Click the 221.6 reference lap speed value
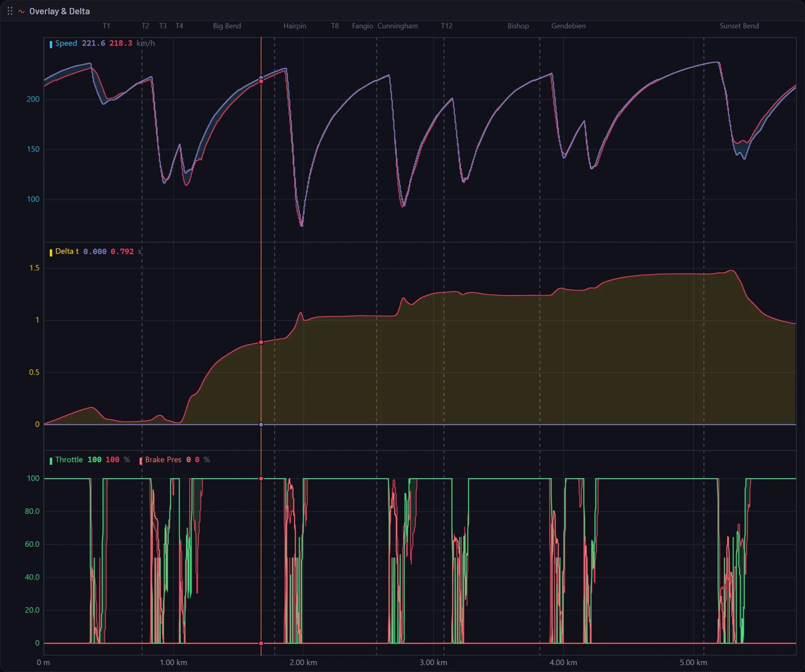 tap(93, 43)
